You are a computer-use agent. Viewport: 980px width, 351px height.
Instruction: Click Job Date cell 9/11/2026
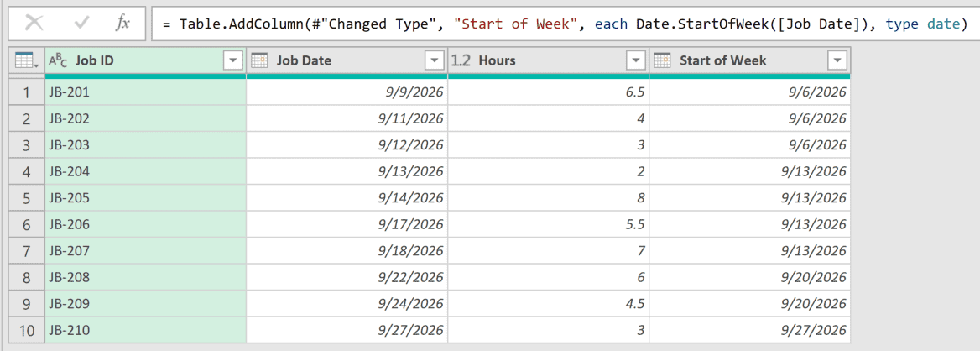pyautogui.click(x=347, y=119)
